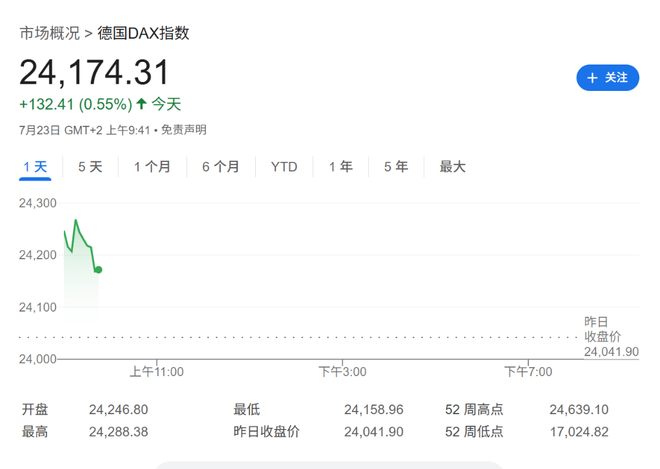The image size is (660, 469).
Task: Click the 最低 value 24,158.96
Action: click(x=374, y=410)
